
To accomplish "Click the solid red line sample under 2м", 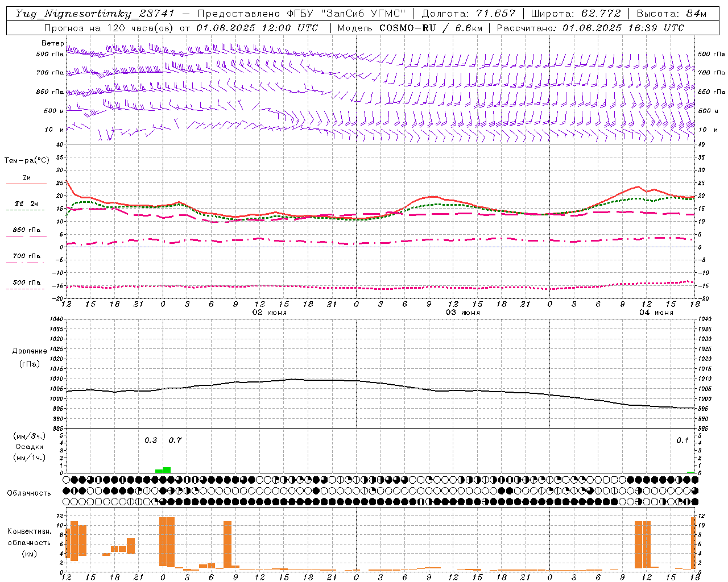I will [26, 184].
